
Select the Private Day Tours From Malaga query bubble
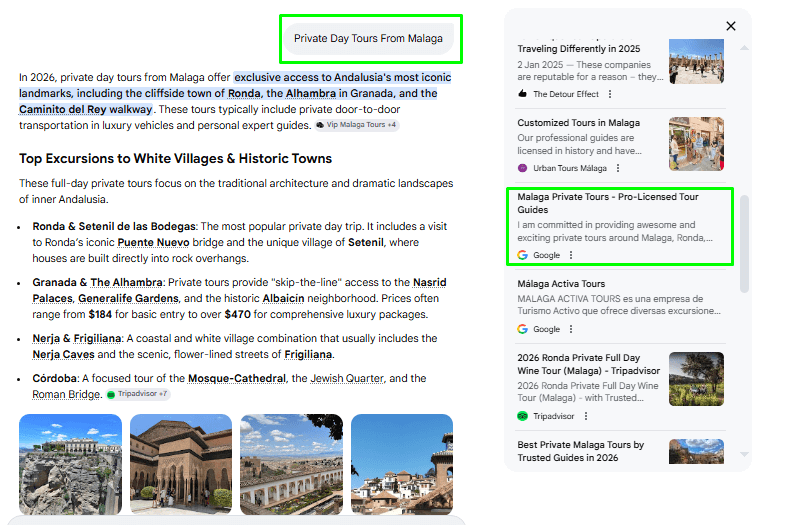point(368,38)
